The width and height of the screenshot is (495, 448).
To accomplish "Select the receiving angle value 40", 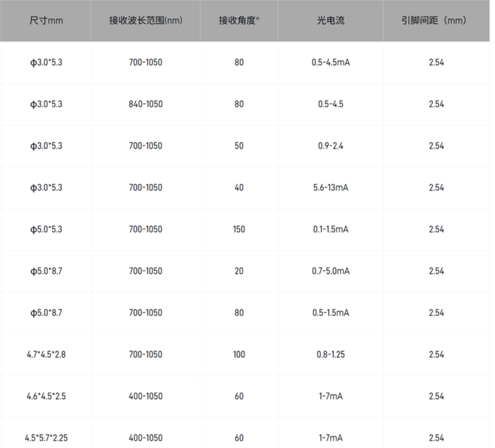I will point(239,188).
